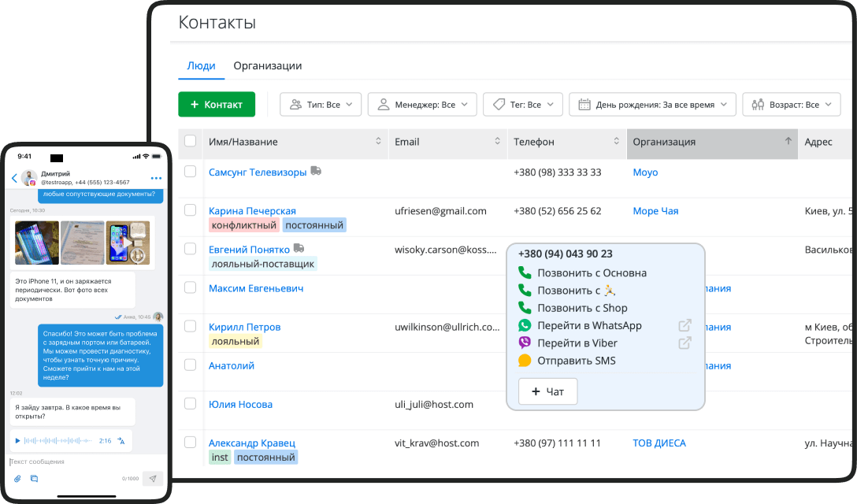Open WhatsApp chat from the phone popup
857x504 pixels.
click(x=524, y=326)
